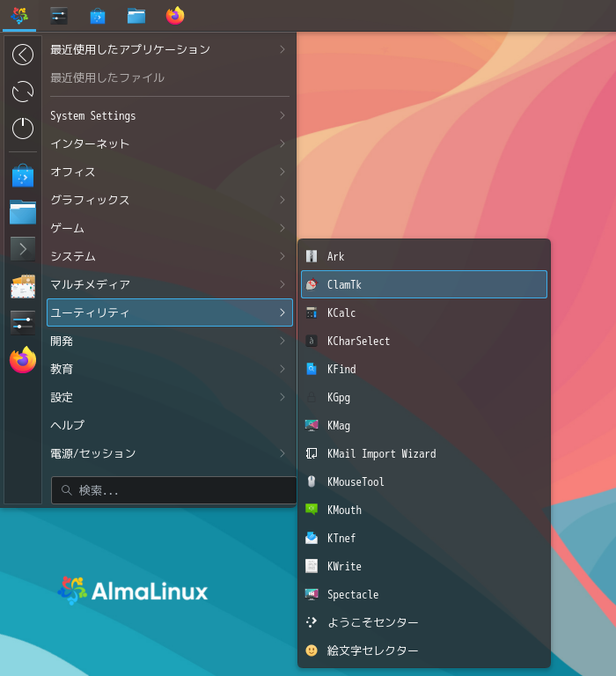The width and height of the screenshot is (616, 676).
Task: Click the KMouth speech icon
Action: pyautogui.click(x=312, y=510)
